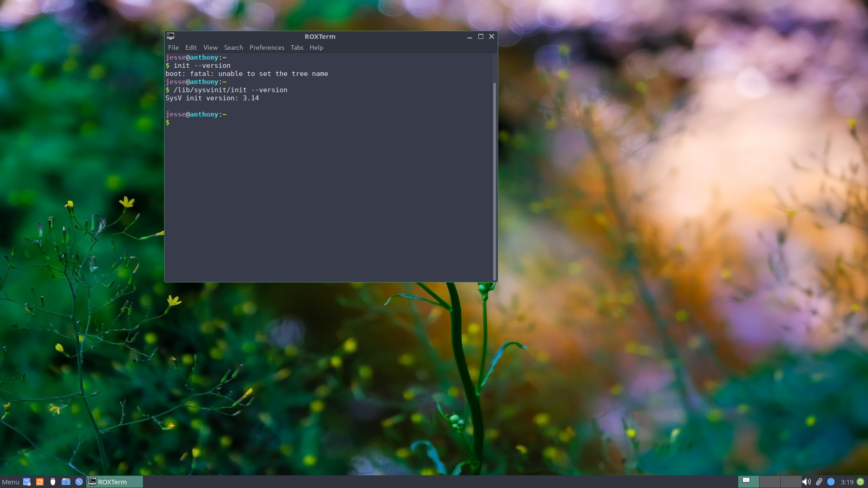Click the '/lib/sysvinit/init --version' command text

tap(231, 90)
